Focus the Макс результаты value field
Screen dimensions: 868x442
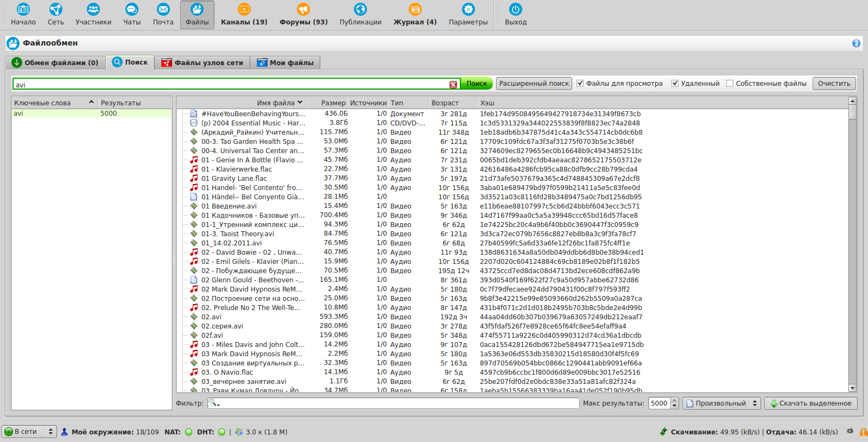coord(660,403)
